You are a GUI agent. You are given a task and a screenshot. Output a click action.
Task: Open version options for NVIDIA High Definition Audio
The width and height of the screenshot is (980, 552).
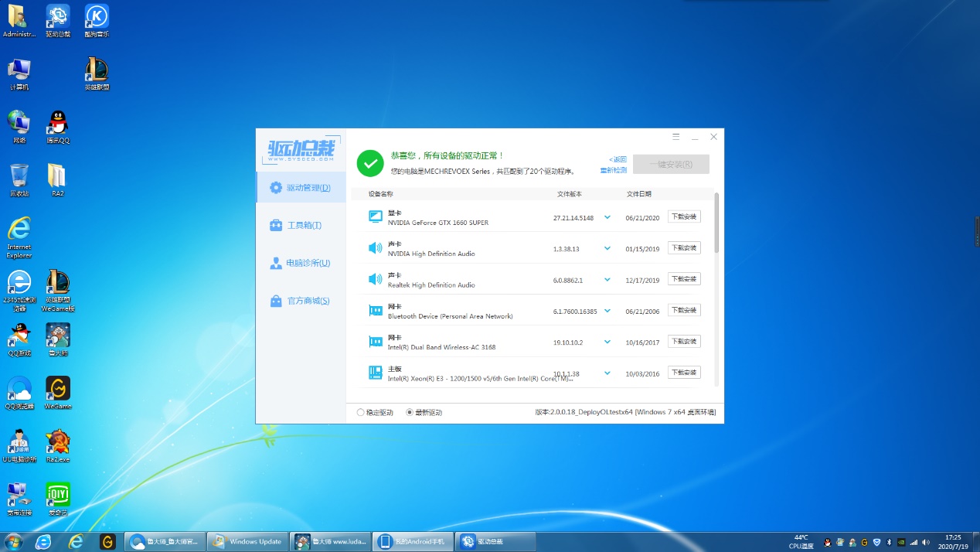click(607, 248)
